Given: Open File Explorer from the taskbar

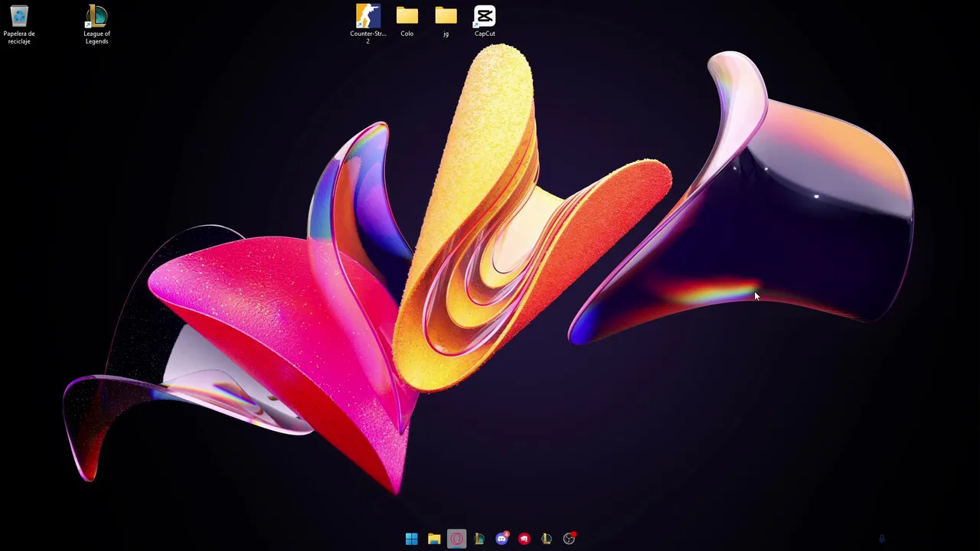Looking at the screenshot, I should [x=434, y=539].
